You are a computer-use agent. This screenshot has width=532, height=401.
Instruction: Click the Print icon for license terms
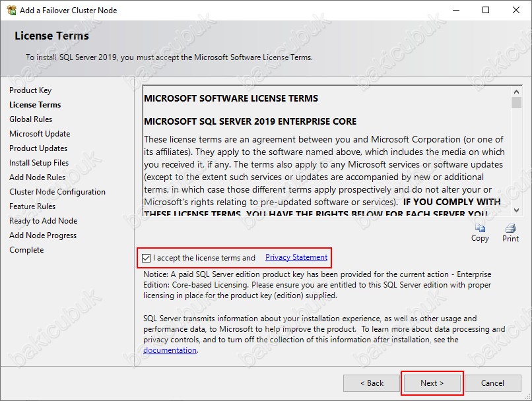point(510,228)
